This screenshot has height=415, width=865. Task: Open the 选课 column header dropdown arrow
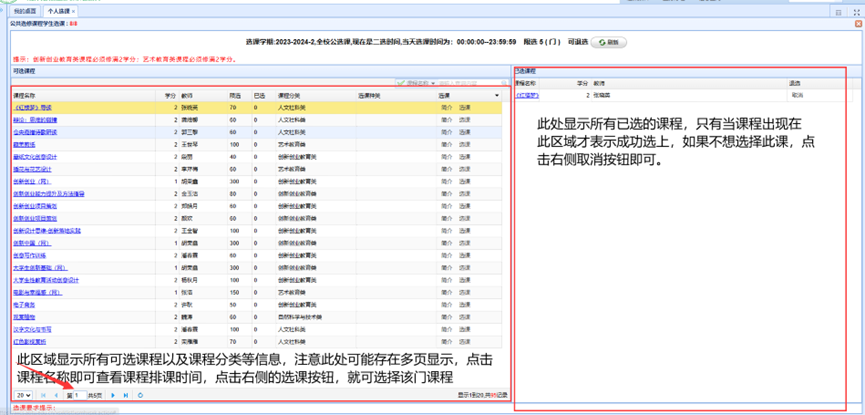[497, 95]
